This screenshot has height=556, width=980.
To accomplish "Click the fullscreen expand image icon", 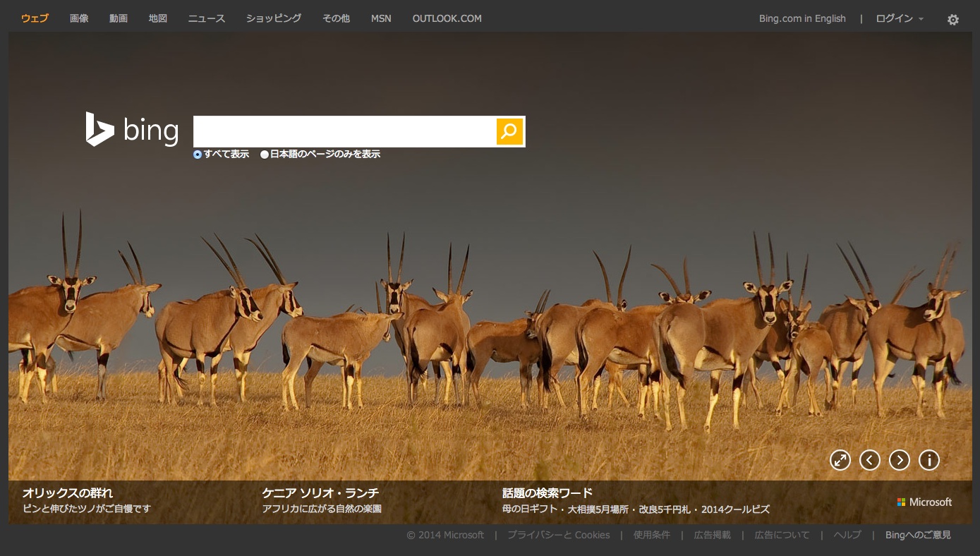I will pyautogui.click(x=840, y=460).
